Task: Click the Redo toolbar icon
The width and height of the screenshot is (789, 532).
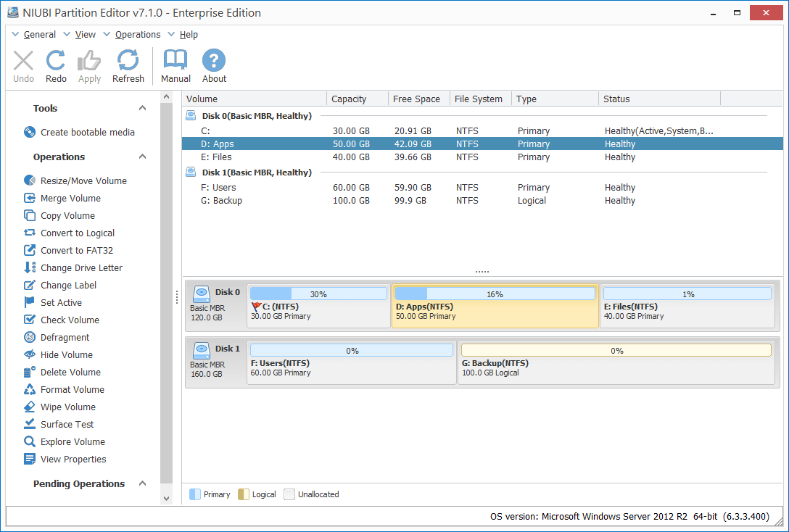Action: (56, 60)
